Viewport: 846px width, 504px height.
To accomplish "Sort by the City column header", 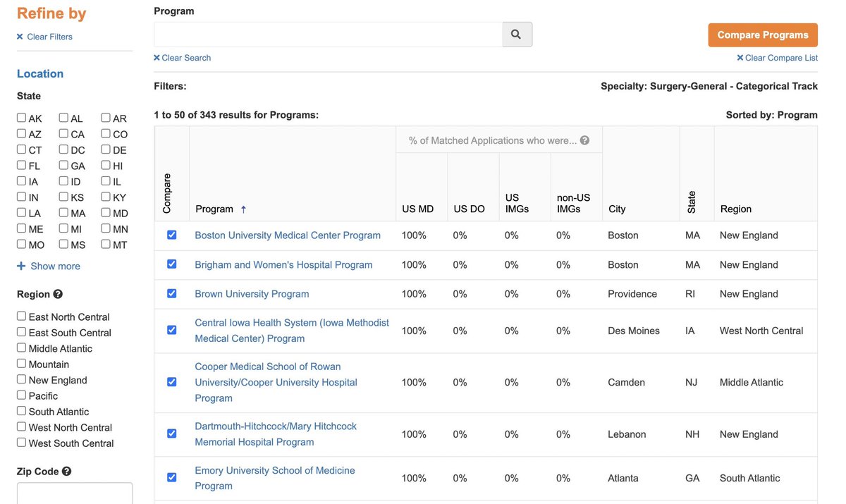I will 617,209.
